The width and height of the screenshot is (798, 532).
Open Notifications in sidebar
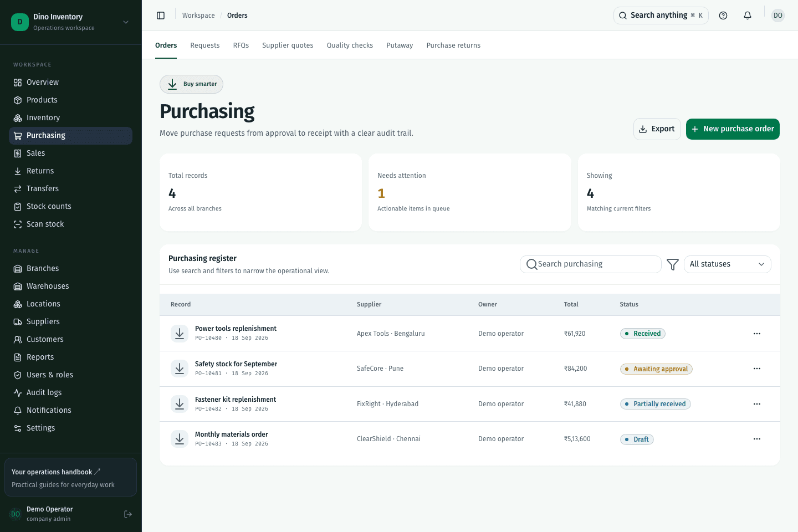(70, 410)
